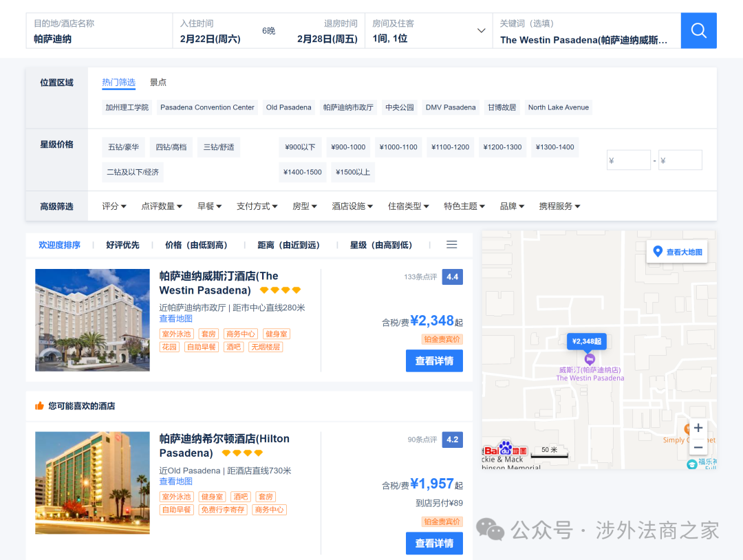The width and height of the screenshot is (743, 560).
Task: Sort by 价格（由低到高）
Action: pos(198,245)
